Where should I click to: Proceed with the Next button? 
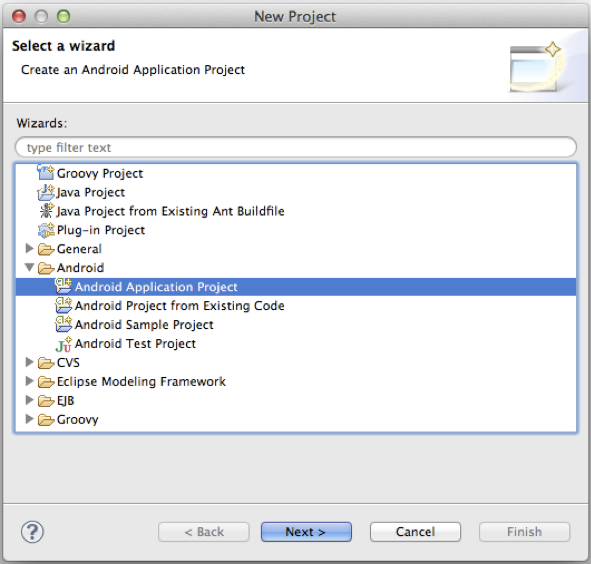point(306,532)
